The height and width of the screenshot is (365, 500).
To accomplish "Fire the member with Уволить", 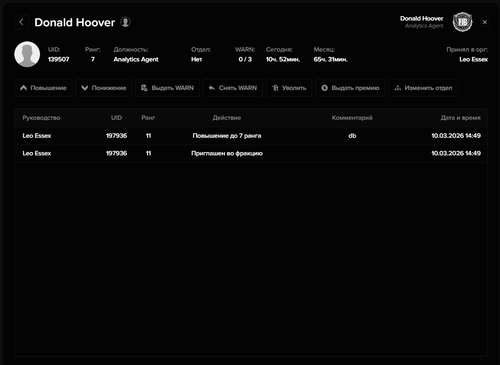I will coord(289,88).
